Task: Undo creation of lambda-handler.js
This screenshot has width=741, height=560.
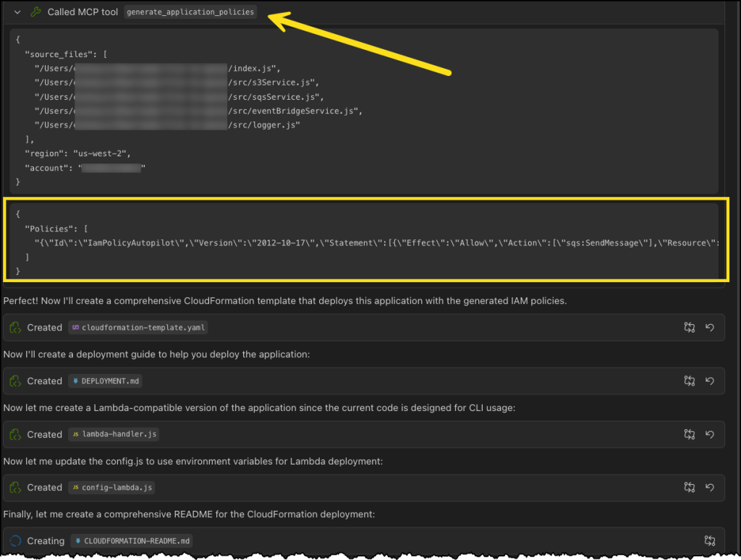Action: [x=710, y=434]
